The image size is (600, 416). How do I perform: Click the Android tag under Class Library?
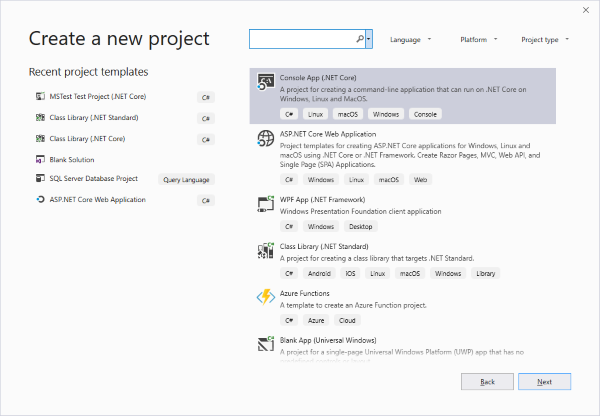tap(319, 273)
